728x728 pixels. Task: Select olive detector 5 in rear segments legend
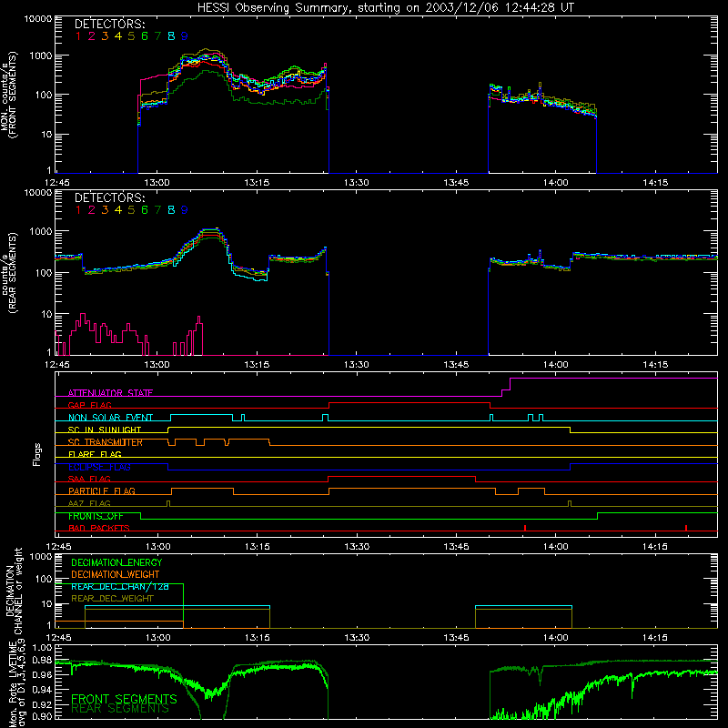tap(131, 210)
